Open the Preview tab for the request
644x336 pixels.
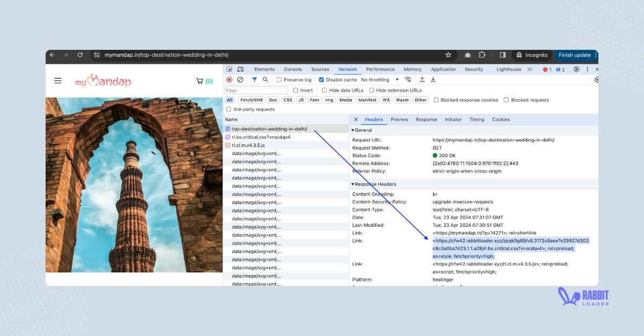399,120
